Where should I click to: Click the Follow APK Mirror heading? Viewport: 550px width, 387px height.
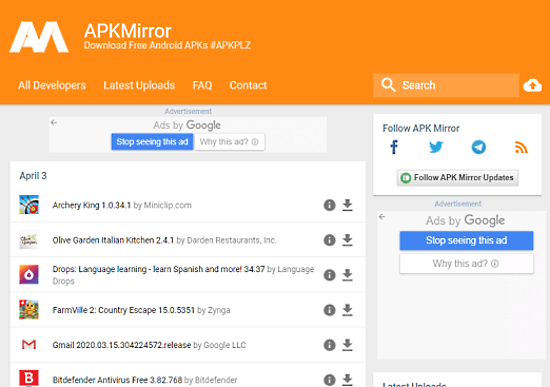[x=421, y=128]
